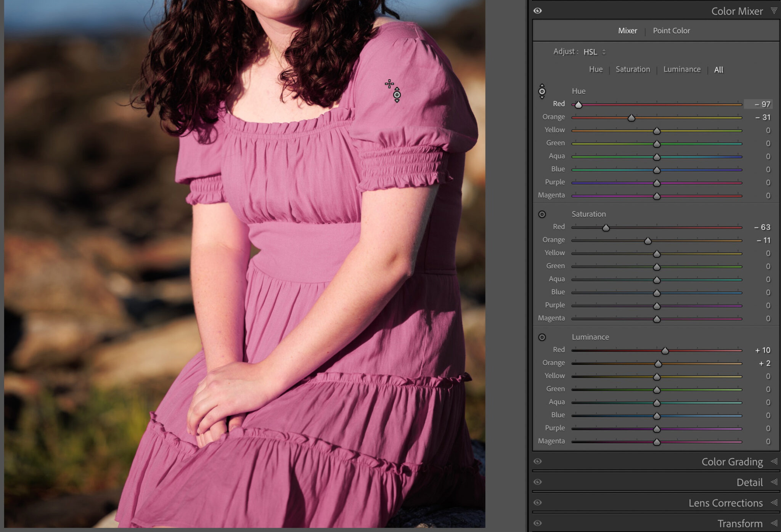Select the Hue targeted adjustment tool
The width and height of the screenshot is (781, 532).
pyautogui.click(x=542, y=91)
